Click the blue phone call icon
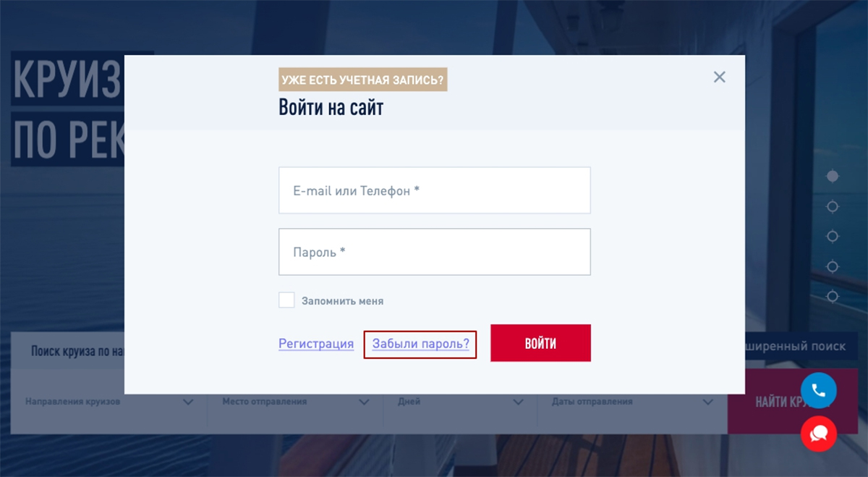The height and width of the screenshot is (477, 868). pos(818,391)
